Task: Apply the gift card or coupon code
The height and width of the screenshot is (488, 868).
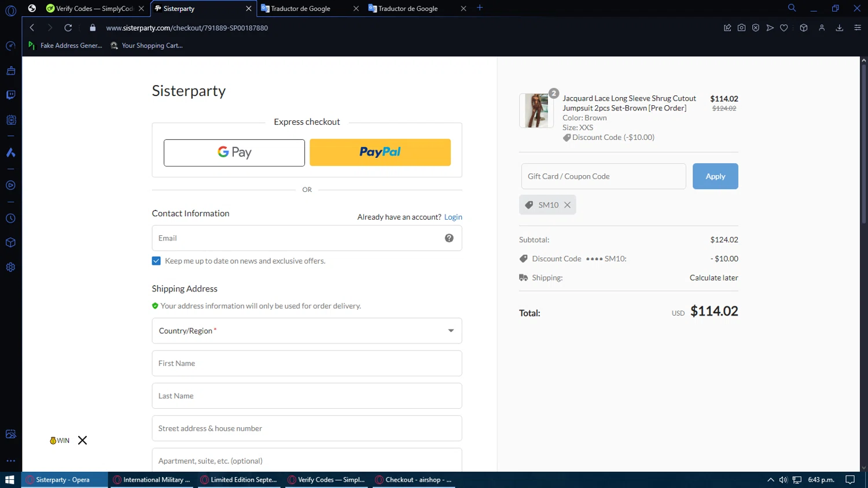Action: pyautogui.click(x=715, y=176)
